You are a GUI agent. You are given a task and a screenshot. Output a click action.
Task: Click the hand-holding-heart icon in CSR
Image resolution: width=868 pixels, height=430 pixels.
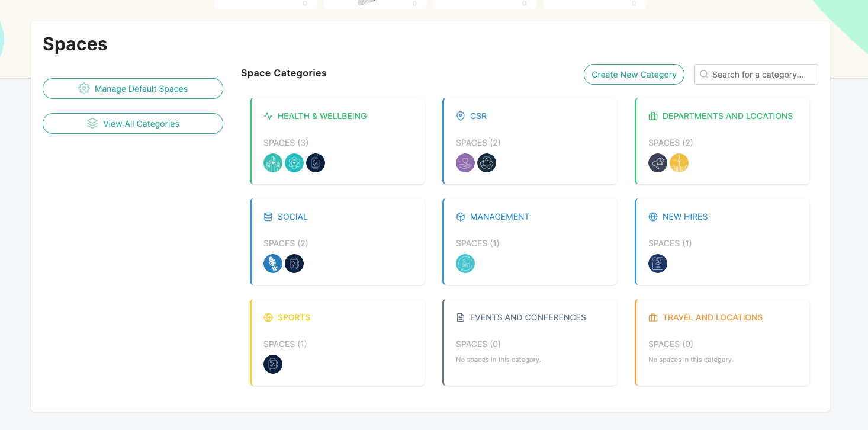[465, 163]
